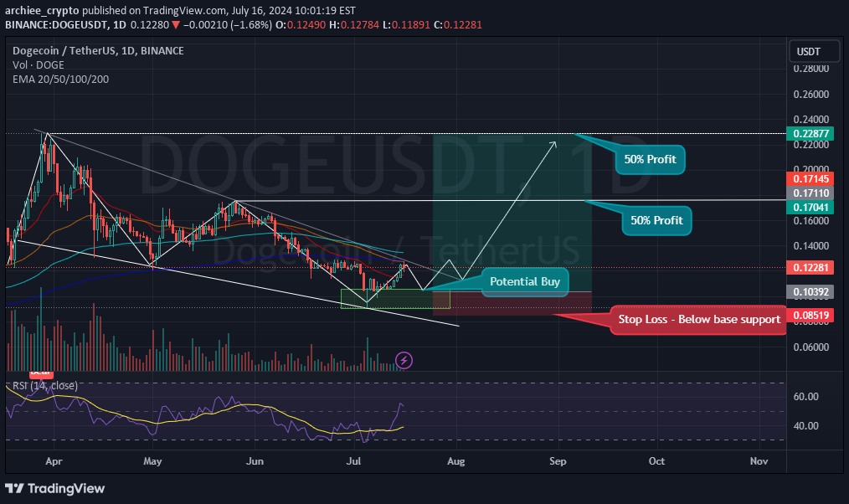Click the −0.00210 (−1.68%) change value
Viewport: 849px width, 504px height.
pos(228,25)
